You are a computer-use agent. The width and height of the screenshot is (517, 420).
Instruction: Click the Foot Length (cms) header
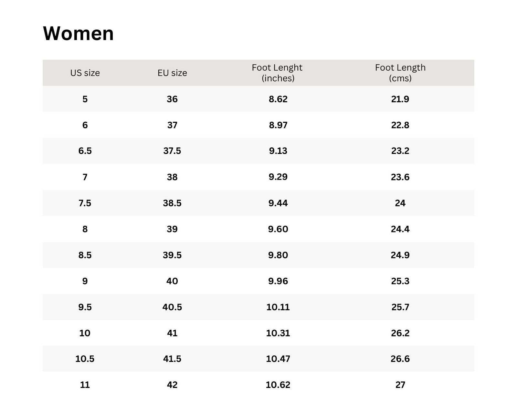coord(400,73)
